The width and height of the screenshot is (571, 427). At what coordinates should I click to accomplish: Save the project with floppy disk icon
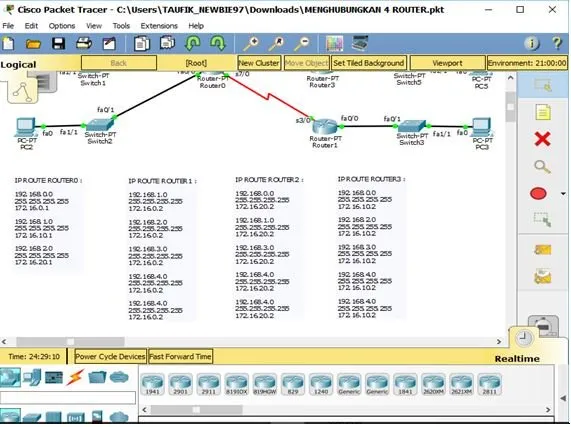(x=58, y=44)
